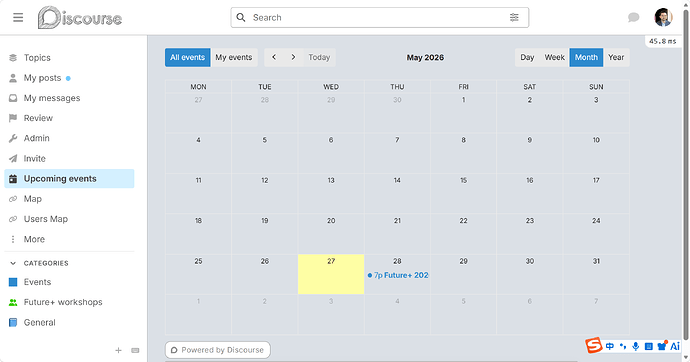
Task: Click the vertical page scrollbar
Action: coord(686,176)
